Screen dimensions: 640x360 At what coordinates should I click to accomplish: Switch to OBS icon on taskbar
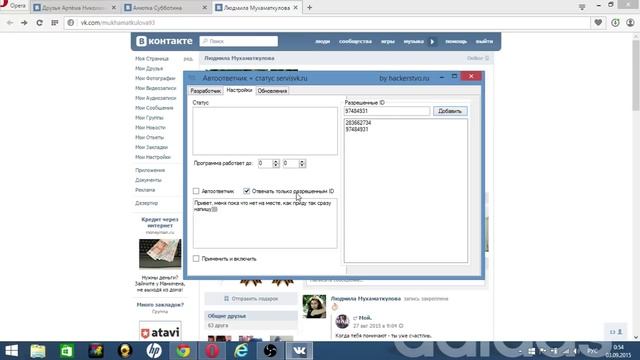point(270,351)
